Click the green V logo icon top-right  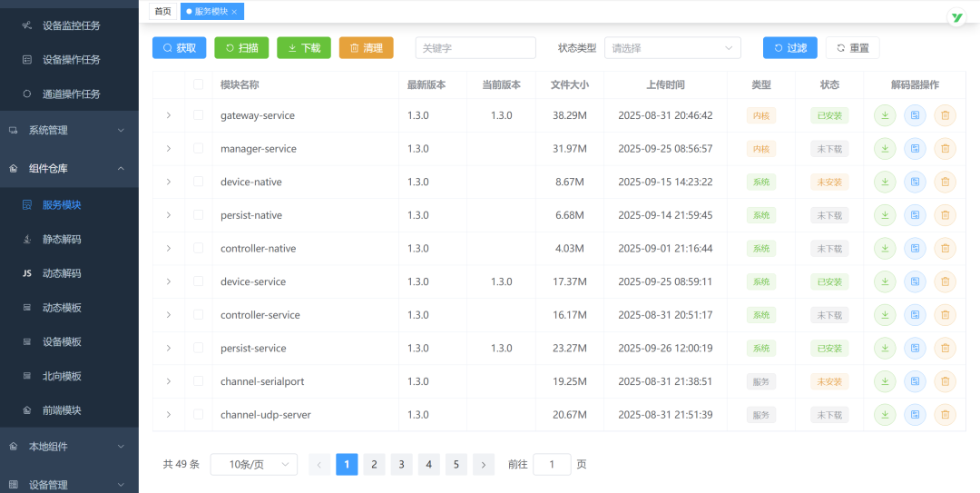[x=956, y=17]
